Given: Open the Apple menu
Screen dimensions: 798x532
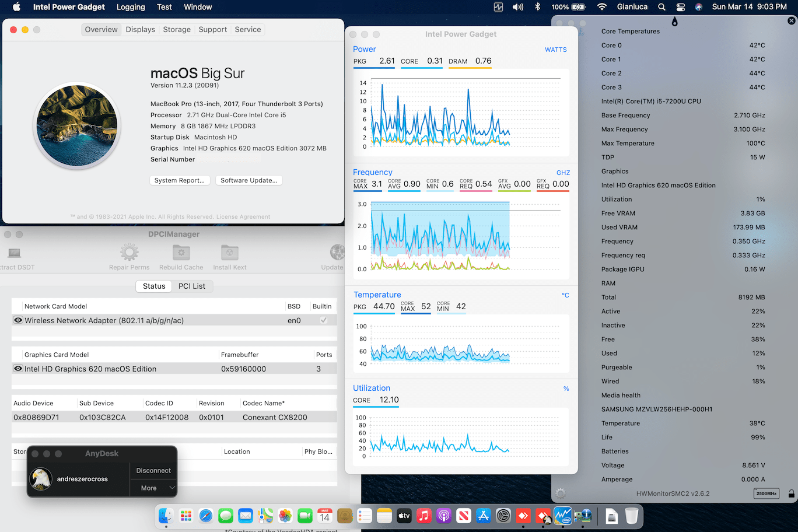Looking at the screenshot, I should 16,7.
